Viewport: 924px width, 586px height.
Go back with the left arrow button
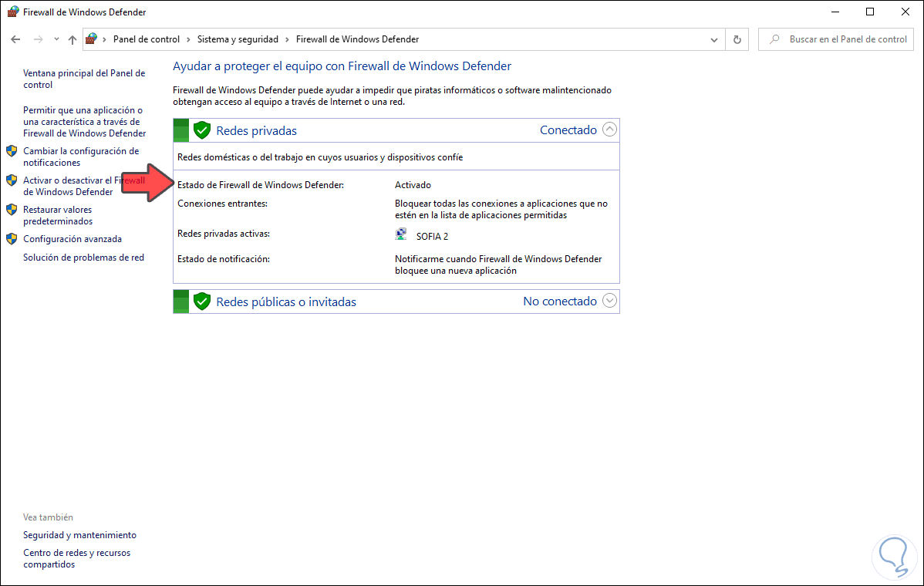click(x=16, y=39)
